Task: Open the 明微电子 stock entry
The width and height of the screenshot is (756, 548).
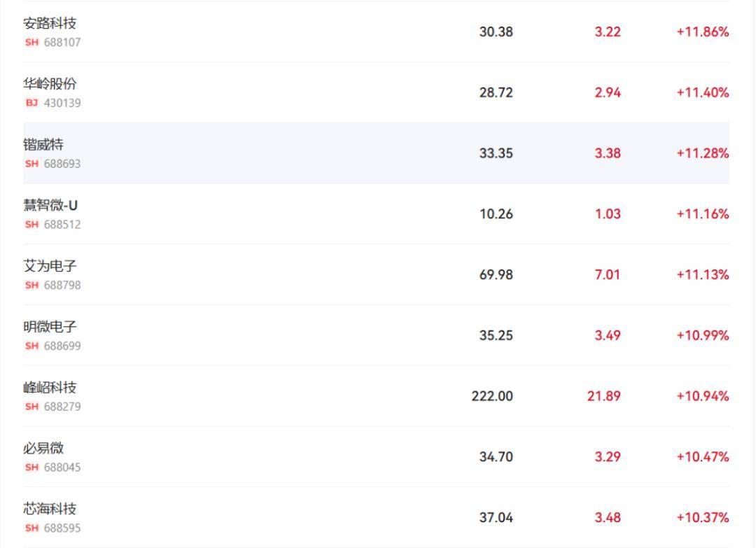Action: point(50,327)
